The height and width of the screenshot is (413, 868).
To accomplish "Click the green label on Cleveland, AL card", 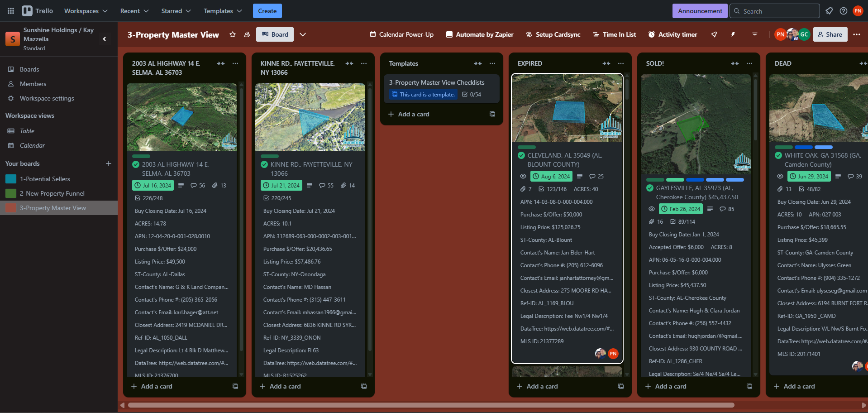I will (527, 147).
